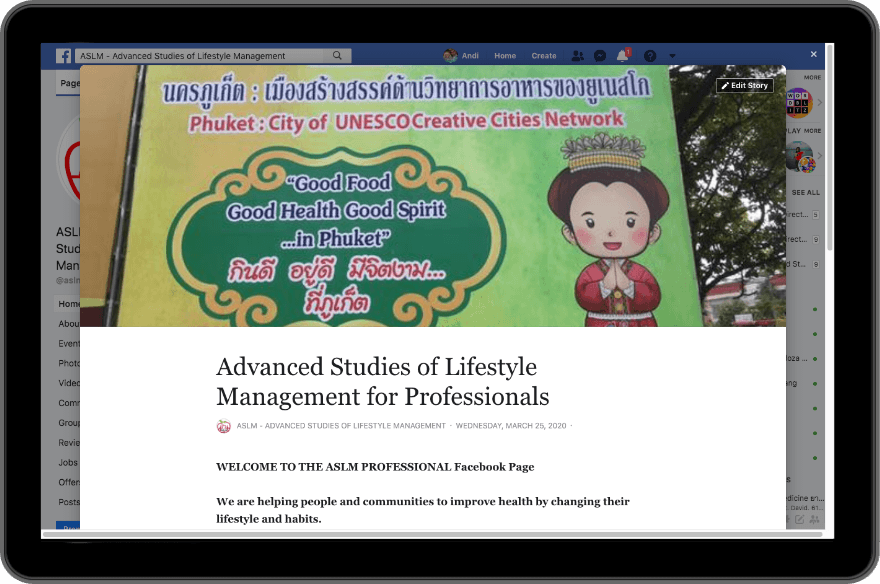This screenshot has height=584, width=880.
Task: Open ASLM - Advanced Studies author link
Action: pyautogui.click(x=341, y=426)
